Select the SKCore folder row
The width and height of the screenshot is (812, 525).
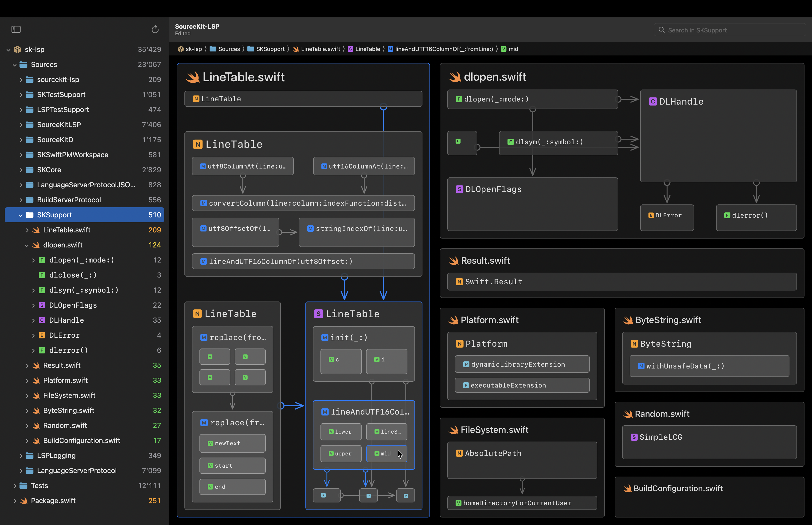coord(85,170)
